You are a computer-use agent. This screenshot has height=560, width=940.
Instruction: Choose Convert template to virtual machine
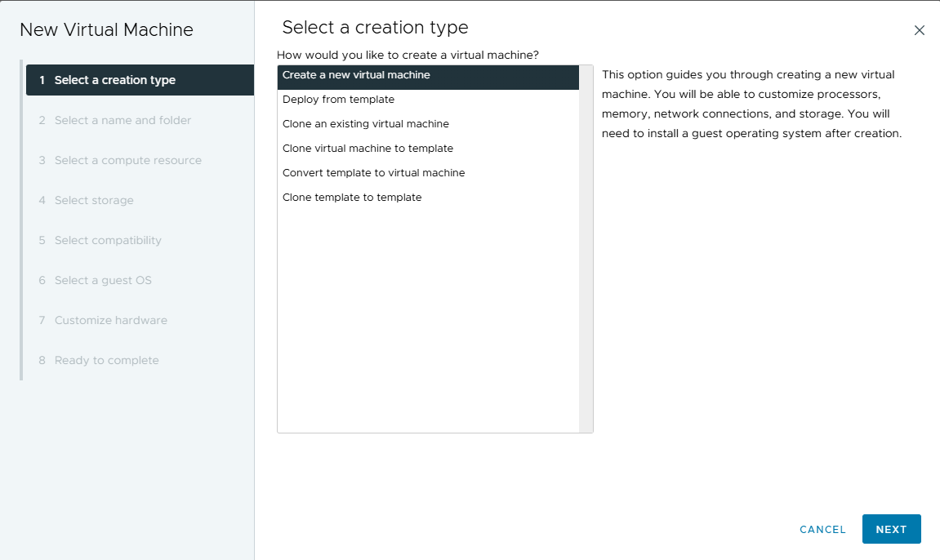tap(373, 173)
